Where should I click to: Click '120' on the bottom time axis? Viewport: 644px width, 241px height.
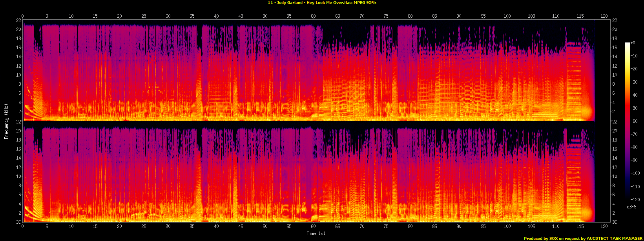[604, 226]
